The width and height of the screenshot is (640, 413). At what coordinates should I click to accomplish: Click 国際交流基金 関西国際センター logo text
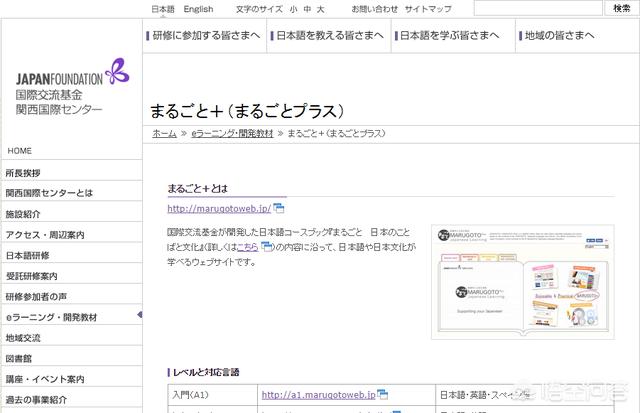point(59,102)
